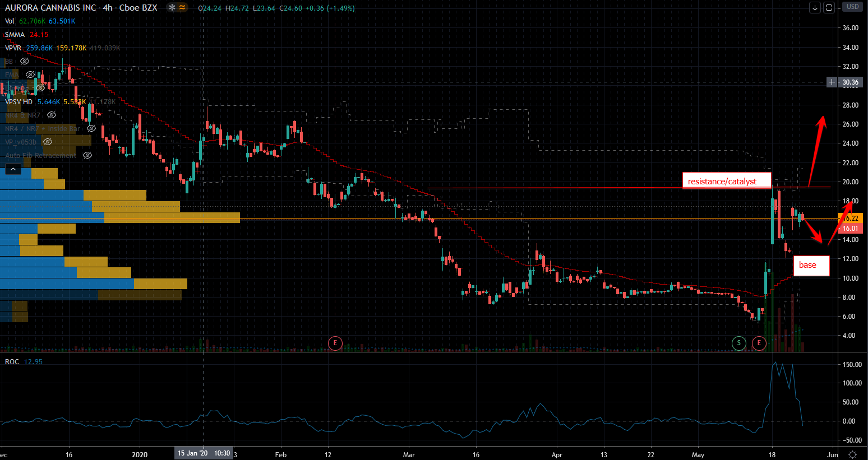
Task: Select the VPSV HD indicator legend
Action: click(x=19, y=102)
